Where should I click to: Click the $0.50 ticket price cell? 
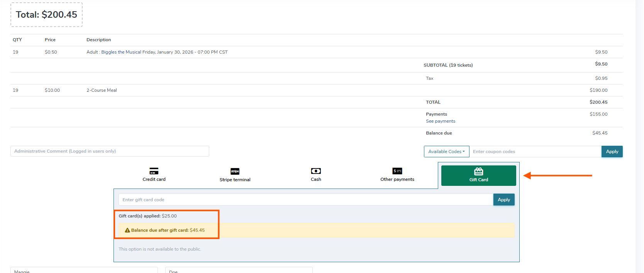point(51,52)
